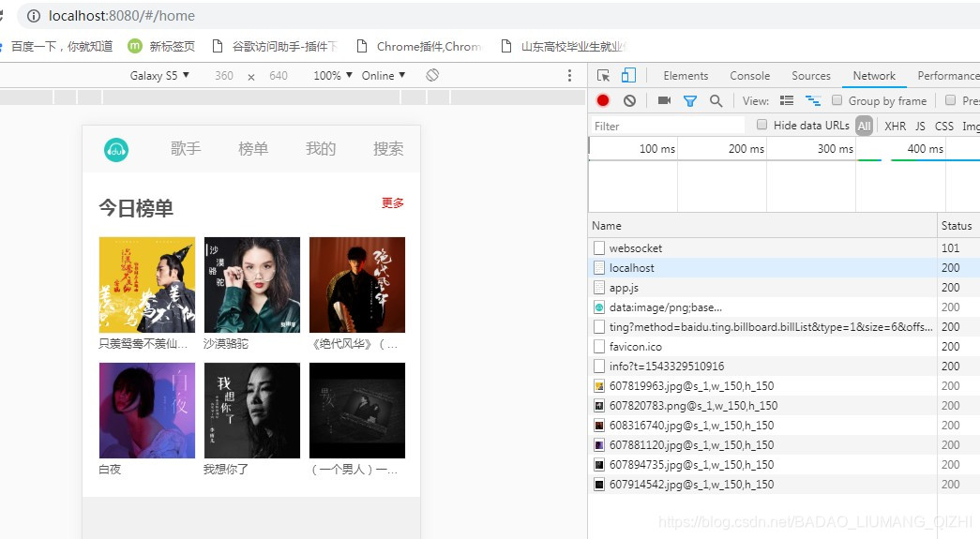
Task: Filter requests by CSS
Action: (943, 127)
